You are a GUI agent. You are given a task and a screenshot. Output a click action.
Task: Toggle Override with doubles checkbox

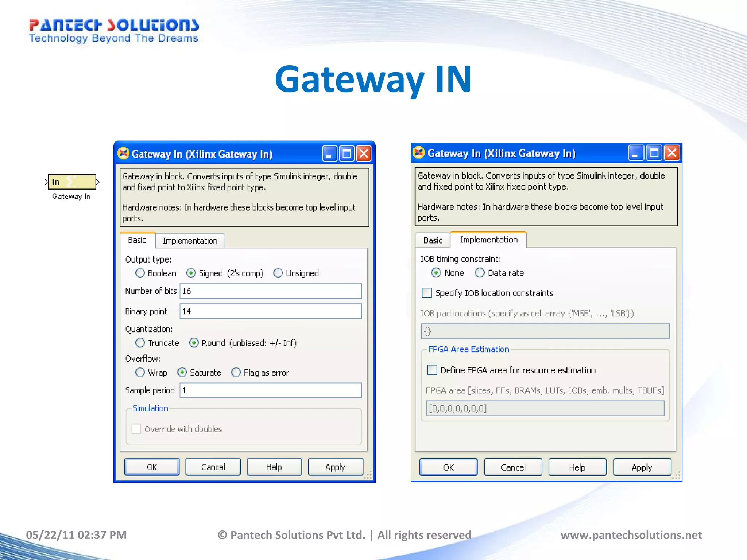136,429
